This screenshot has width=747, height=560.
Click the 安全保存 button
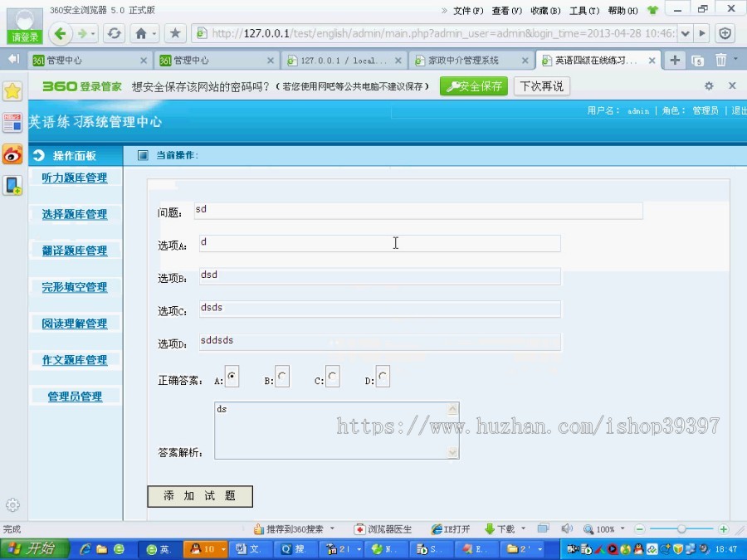pyautogui.click(x=474, y=86)
